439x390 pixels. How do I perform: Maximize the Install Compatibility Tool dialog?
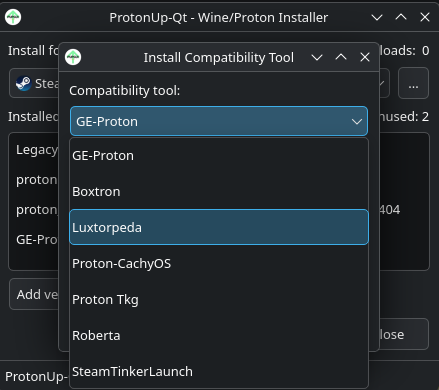click(x=341, y=57)
